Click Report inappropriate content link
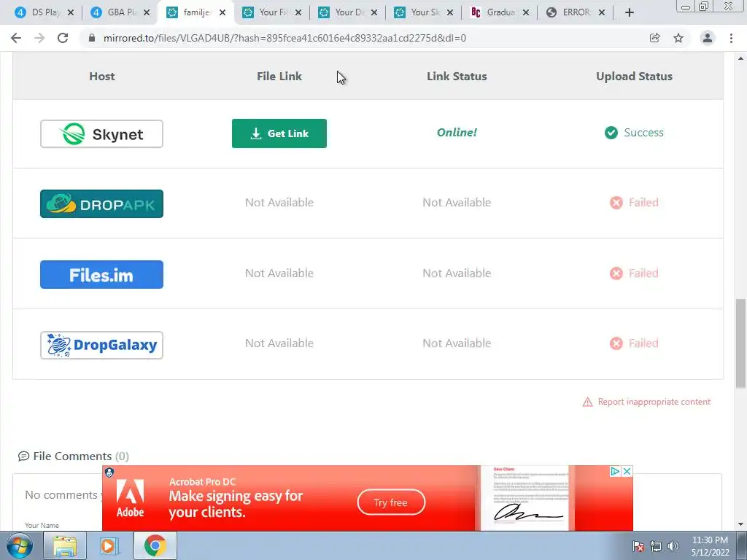747x560 pixels. 654,402
